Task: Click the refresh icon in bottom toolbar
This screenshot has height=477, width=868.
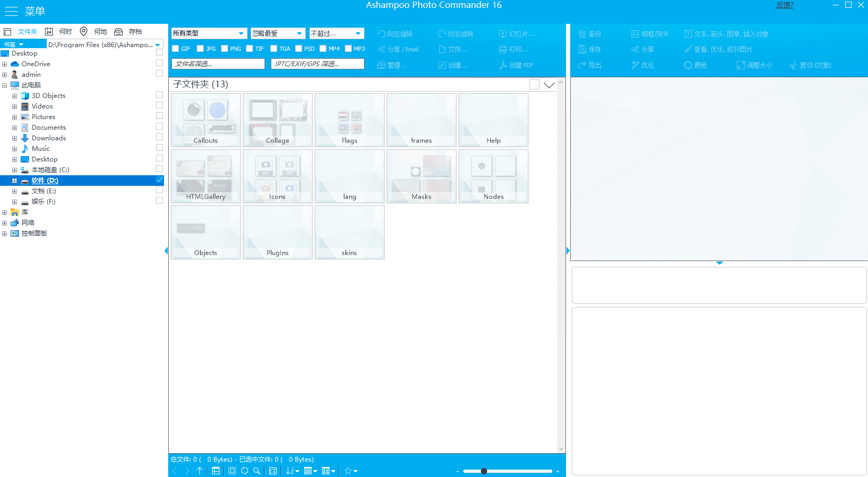Action: click(x=245, y=471)
